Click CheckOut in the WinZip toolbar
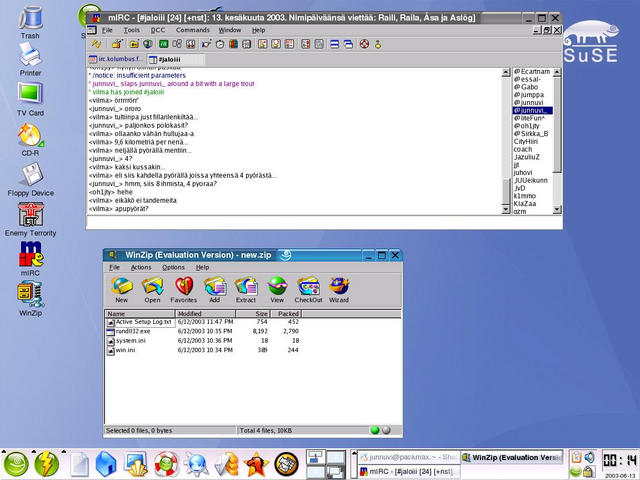The height and width of the screenshot is (480, 640). [x=308, y=289]
